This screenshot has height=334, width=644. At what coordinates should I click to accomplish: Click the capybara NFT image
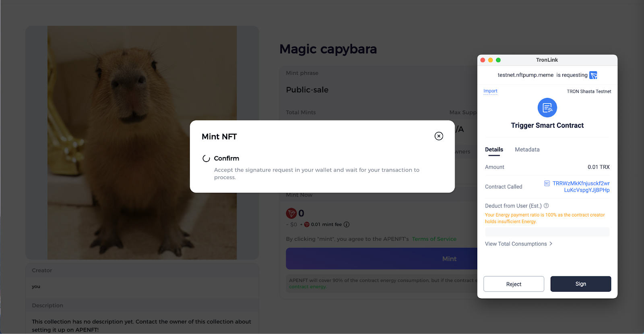point(142,143)
